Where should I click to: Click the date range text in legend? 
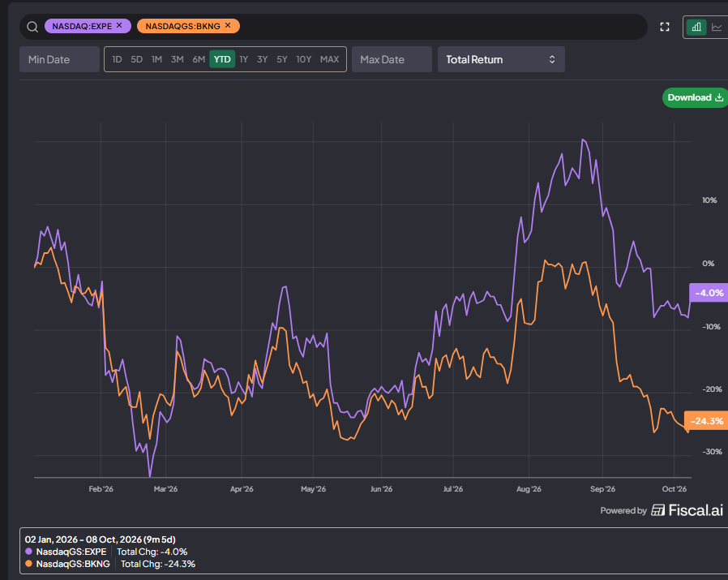(101, 539)
